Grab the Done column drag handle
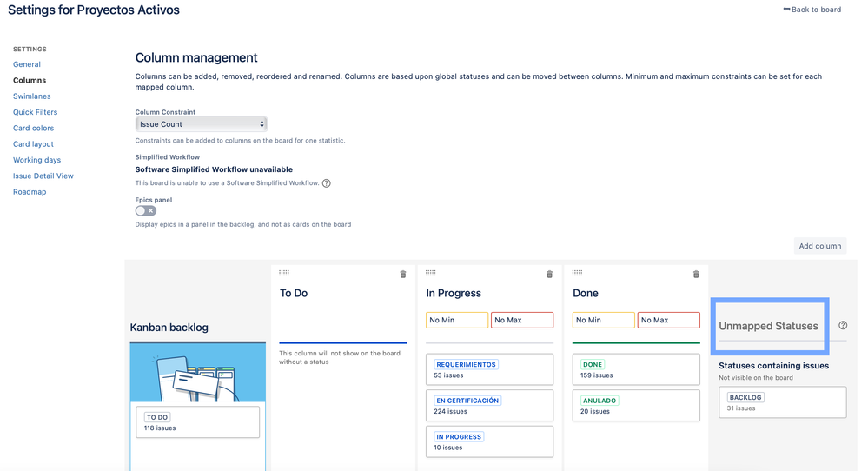This screenshot has width=868, height=471. coord(578,273)
